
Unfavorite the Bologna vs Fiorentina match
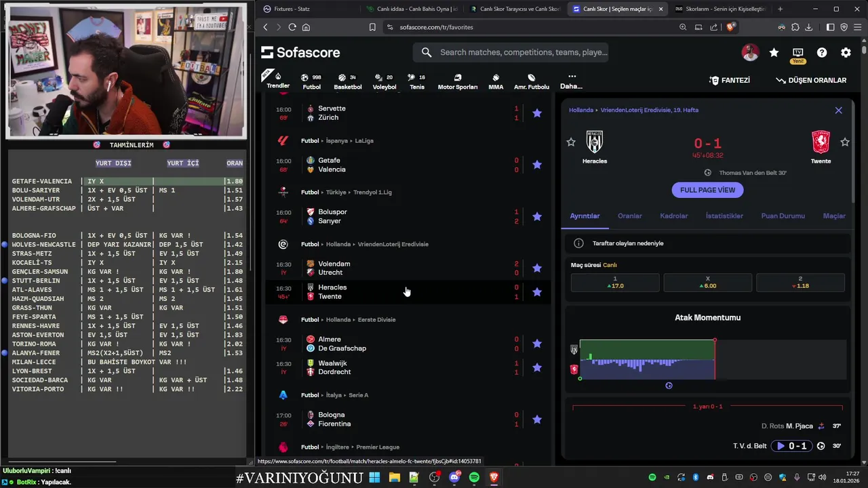537,420
